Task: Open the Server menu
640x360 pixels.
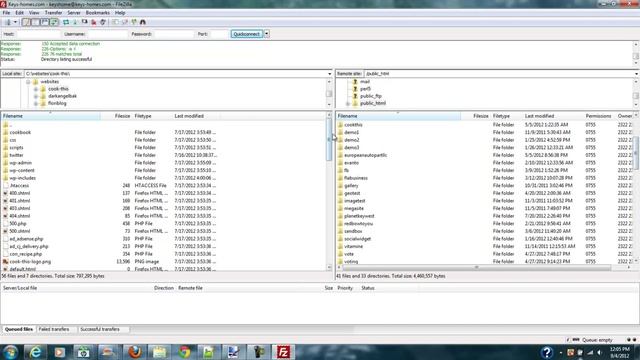Action: pos(74,13)
